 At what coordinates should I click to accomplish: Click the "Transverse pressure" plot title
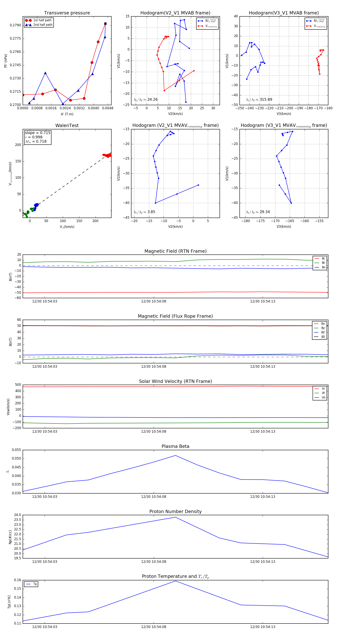coord(67,13)
